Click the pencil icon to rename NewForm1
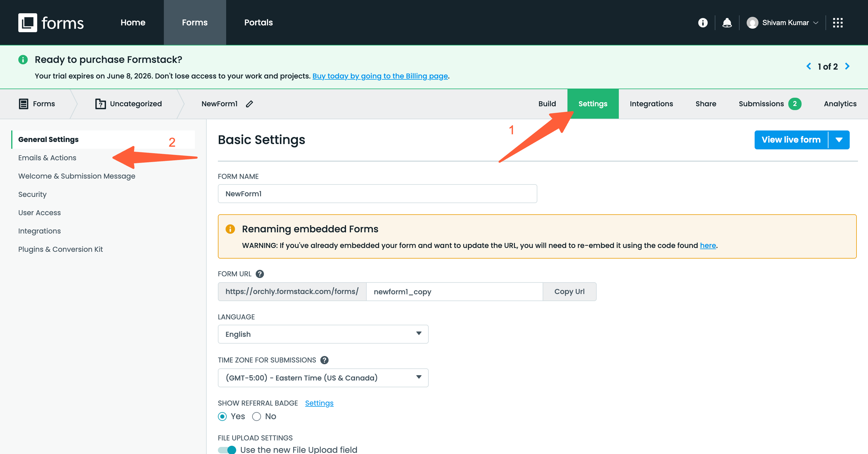This screenshot has height=454, width=868. (249, 104)
